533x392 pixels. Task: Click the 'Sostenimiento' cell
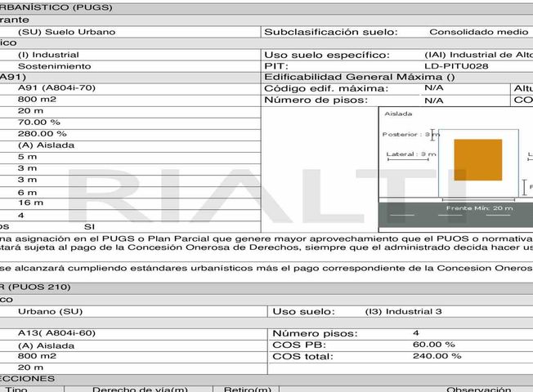click(x=55, y=66)
